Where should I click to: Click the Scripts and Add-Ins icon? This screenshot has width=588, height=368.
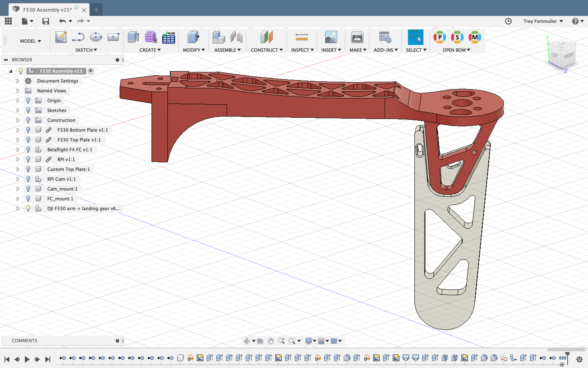click(x=385, y=37)
